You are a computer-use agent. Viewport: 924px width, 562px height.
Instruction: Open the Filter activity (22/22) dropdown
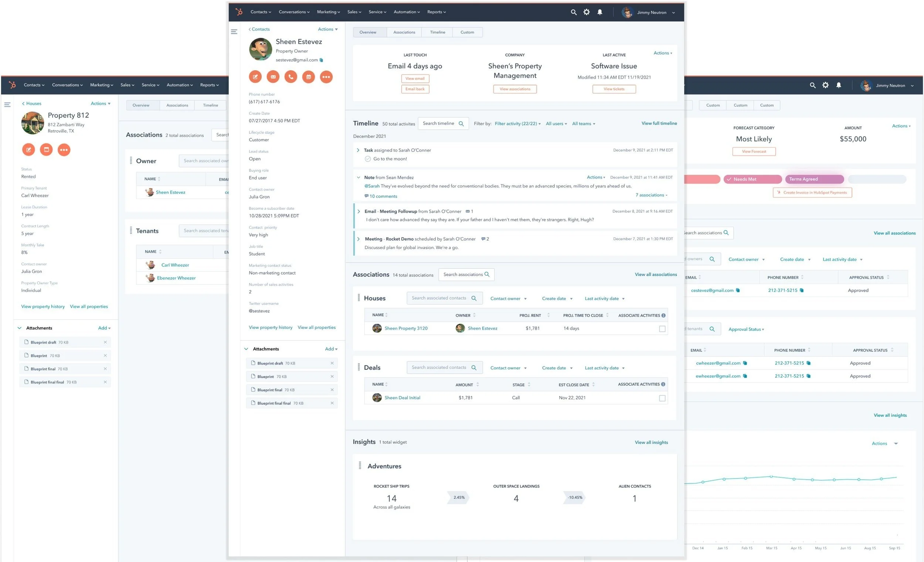(x=517, y=124)
